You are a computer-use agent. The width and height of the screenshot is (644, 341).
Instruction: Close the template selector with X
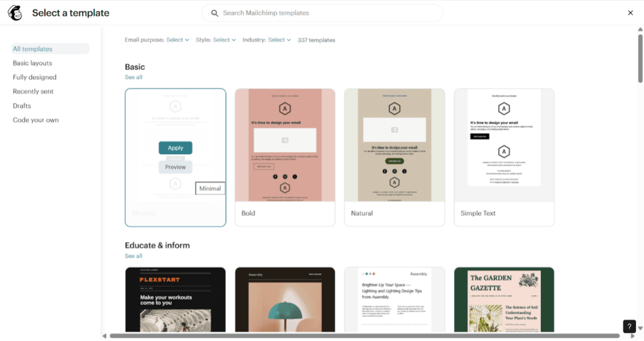pos(630,13)
